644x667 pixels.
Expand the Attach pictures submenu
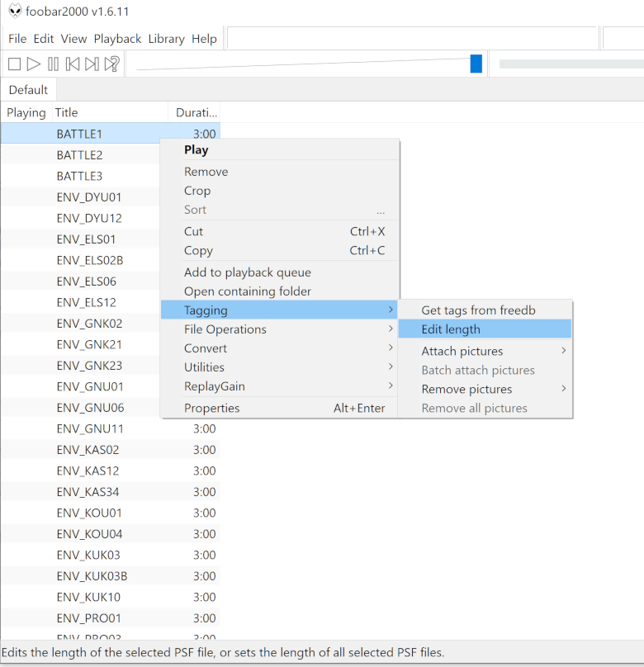485,351
